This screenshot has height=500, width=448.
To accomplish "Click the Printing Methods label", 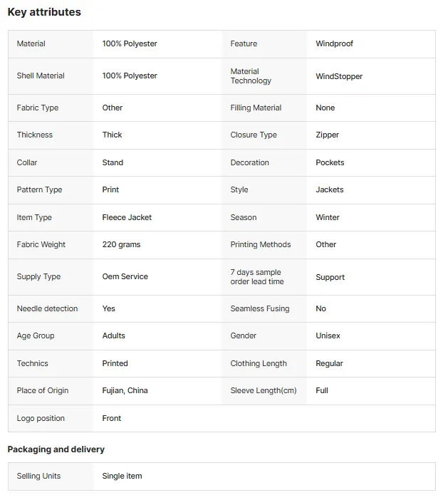I will 261,244.
